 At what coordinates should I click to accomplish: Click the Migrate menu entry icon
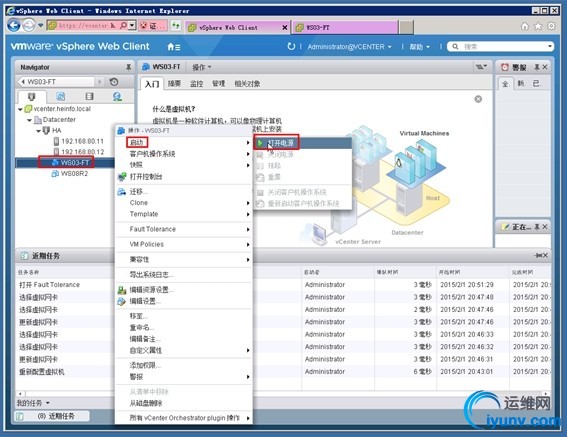(122, 192)
